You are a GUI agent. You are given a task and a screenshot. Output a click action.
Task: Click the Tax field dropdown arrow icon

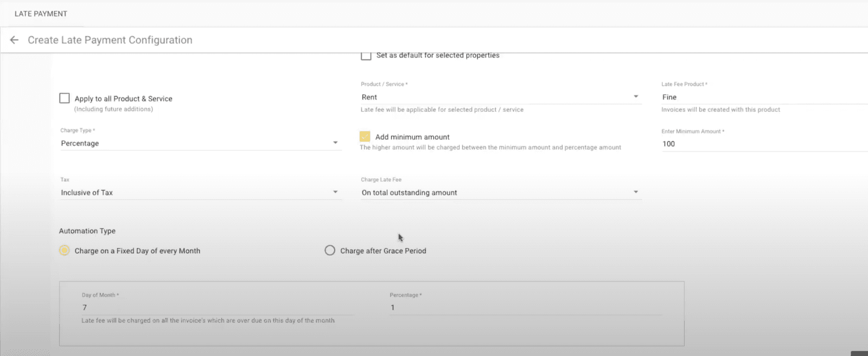pos(335,192)
